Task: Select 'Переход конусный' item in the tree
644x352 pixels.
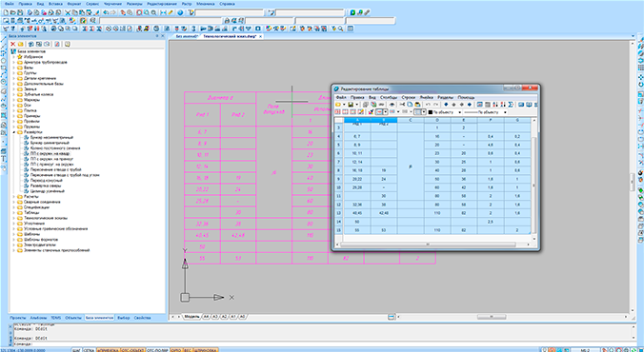Action: [47, 181]
